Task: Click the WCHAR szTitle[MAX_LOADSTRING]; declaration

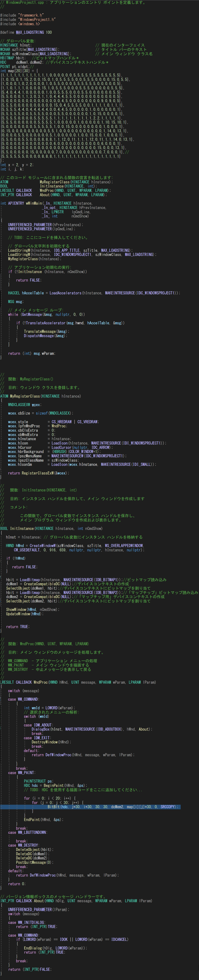Action: [x=30, y=50]
